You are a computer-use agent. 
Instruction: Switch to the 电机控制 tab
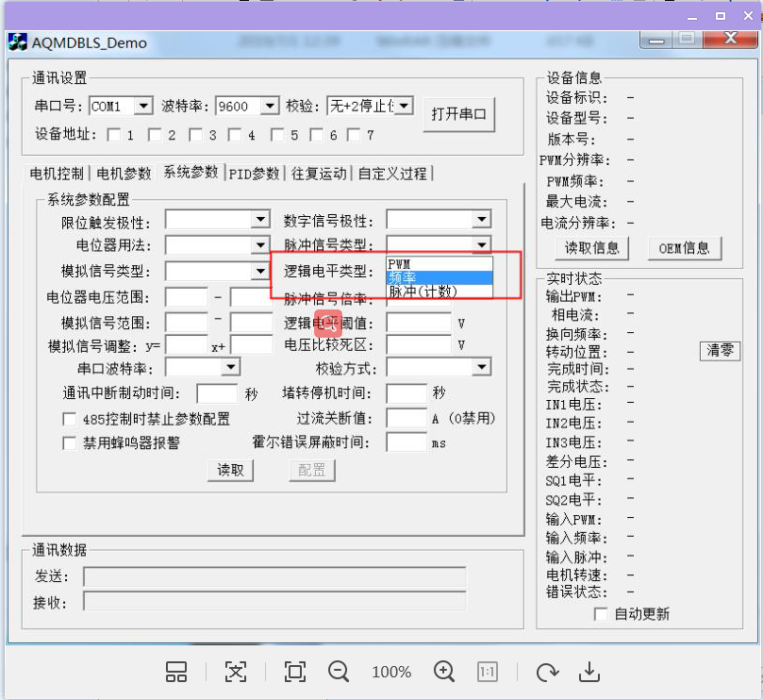click(x=57, y=174)
